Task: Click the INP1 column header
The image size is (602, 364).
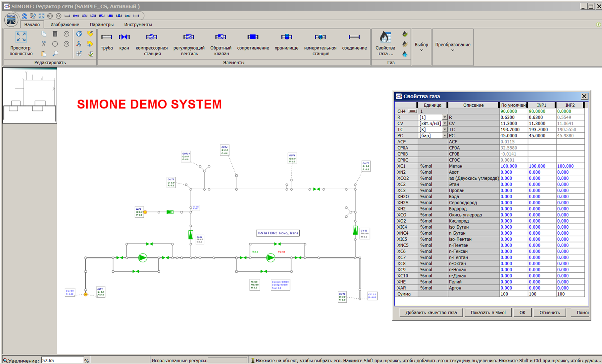Action: 541,105
